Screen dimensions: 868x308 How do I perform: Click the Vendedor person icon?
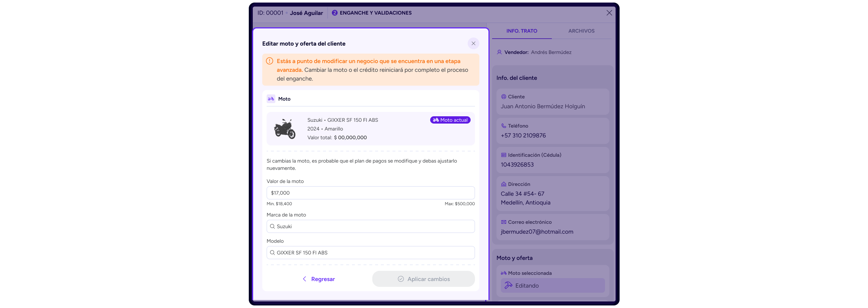(x=499, y=52)
